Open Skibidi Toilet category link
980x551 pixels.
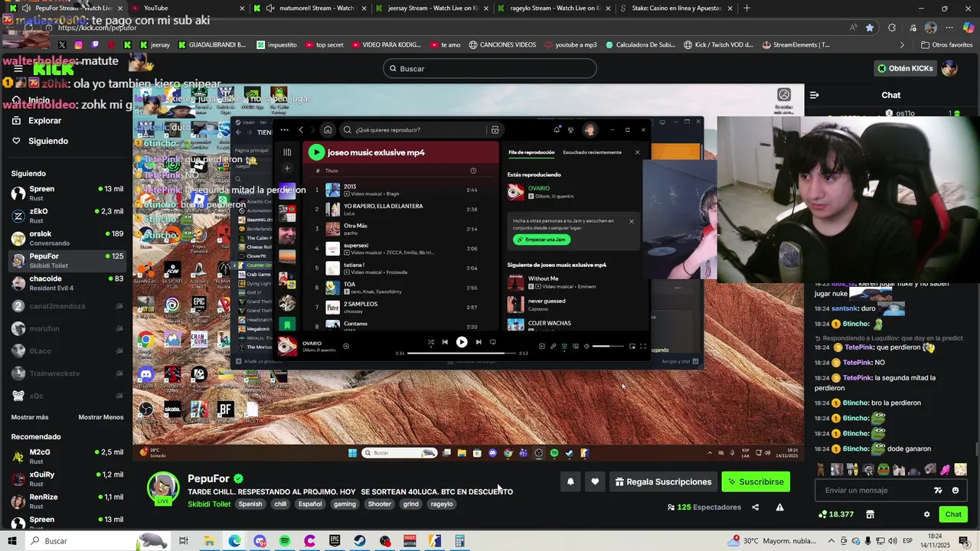[x=209, y=504]
